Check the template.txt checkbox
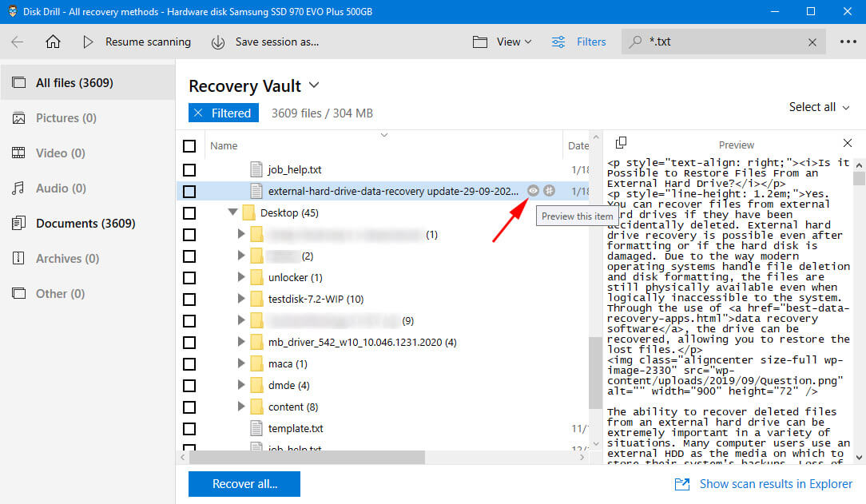Screen dimensions: 866x504 [189, 428]
